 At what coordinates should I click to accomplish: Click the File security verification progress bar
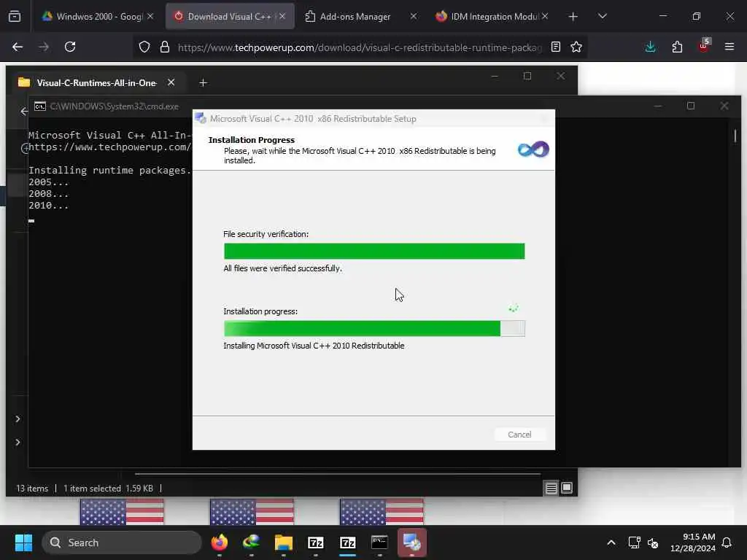click(374, 251)
